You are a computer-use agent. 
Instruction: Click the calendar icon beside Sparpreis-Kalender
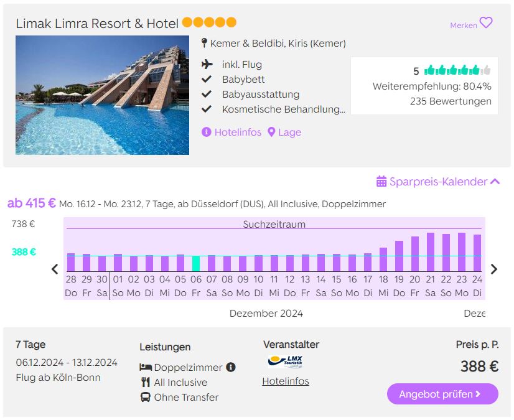[381, 181]
